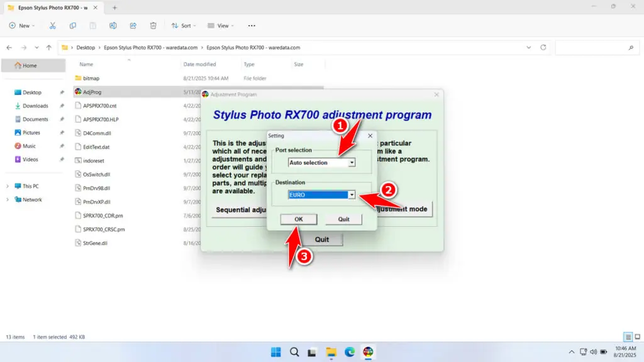644x362 pixels.
Task: Open the Port selection dropdown
Action: pos(352,162)
